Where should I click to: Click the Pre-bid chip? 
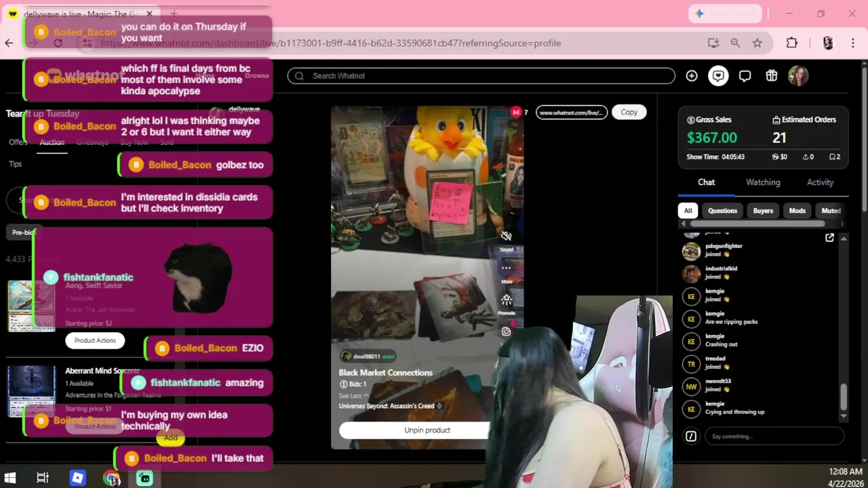[23, 232]
